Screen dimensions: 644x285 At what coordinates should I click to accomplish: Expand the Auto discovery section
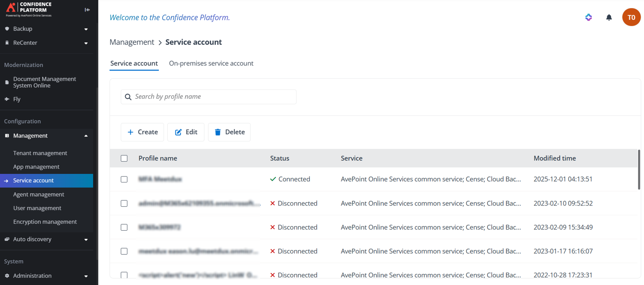[x=86, y=240]
